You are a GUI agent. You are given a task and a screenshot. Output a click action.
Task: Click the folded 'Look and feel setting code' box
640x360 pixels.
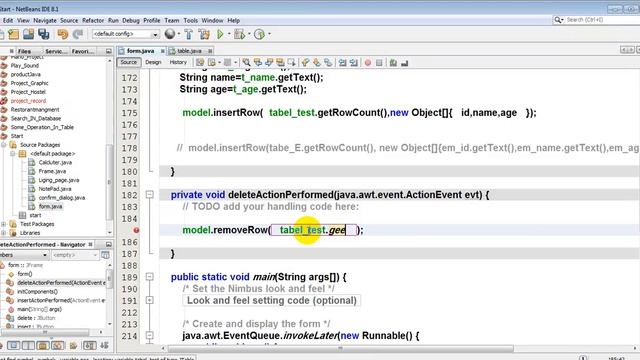click(271, 301)
